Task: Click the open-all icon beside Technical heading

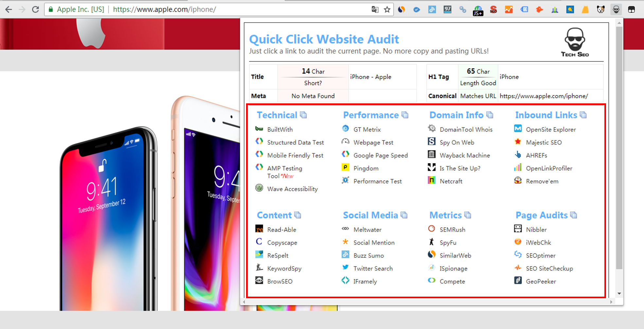Action: [303, 115]
